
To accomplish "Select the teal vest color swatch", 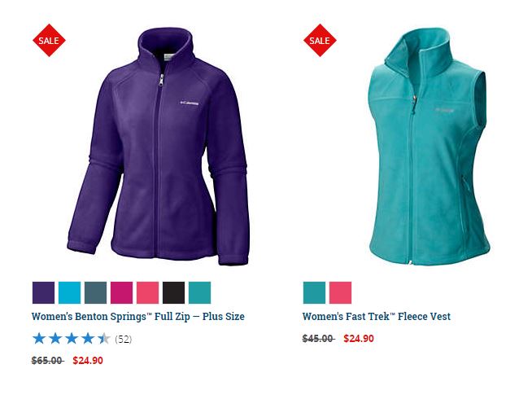I will 314,292.
